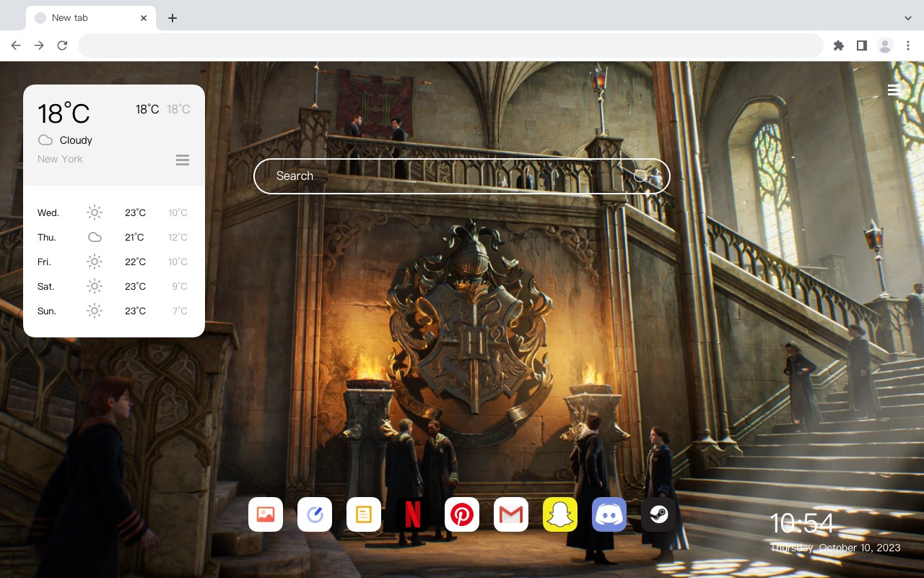Open the Chrome three-dot menu

tap(908, 46)
